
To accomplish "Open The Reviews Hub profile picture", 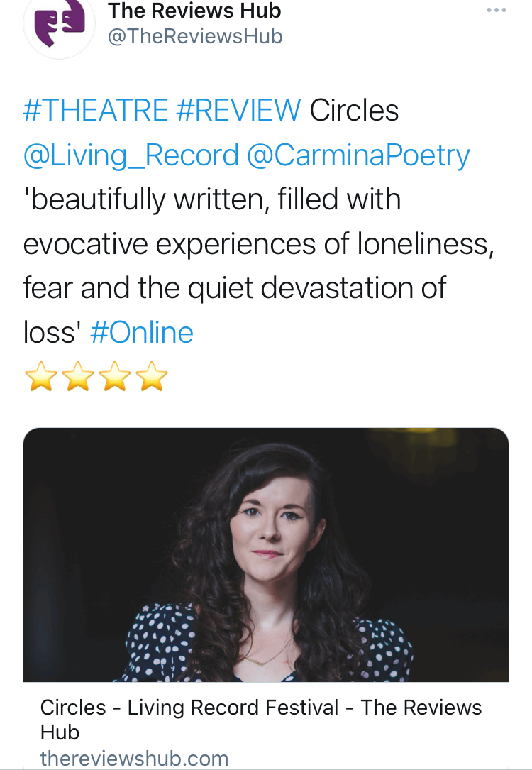I will [59, 23].
